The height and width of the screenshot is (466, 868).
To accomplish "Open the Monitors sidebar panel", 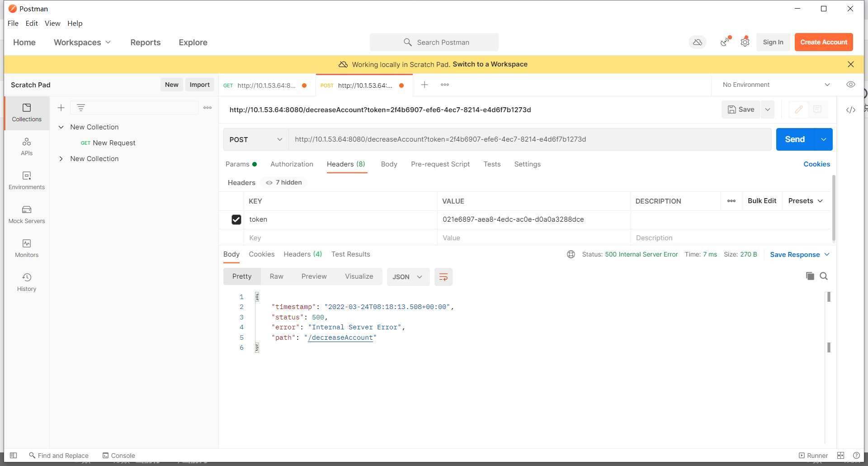I will click(27, 248).
